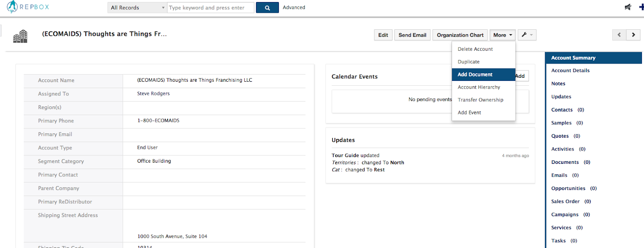Click the Primary Email empty field

pos(214,135)
